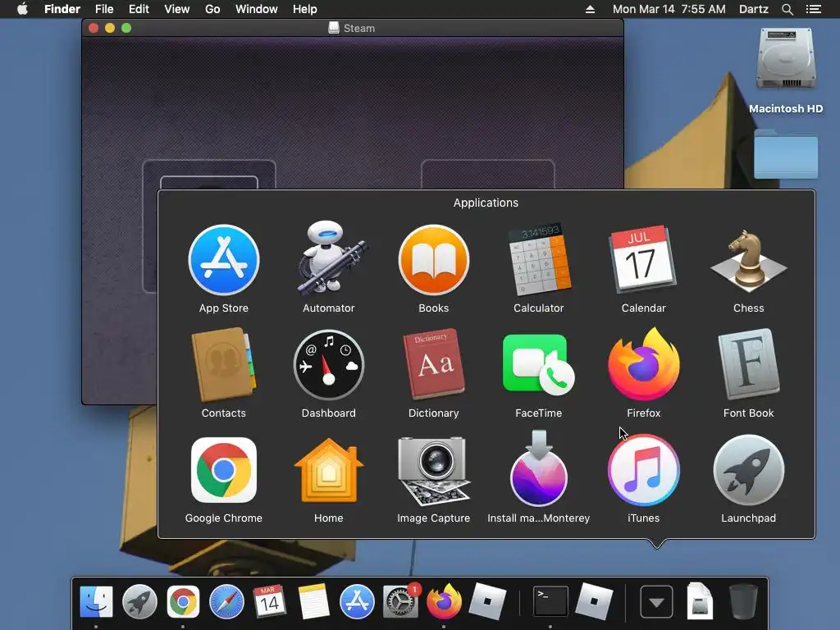
Task: Open Notification Center list icon
Action: point(813,9)
